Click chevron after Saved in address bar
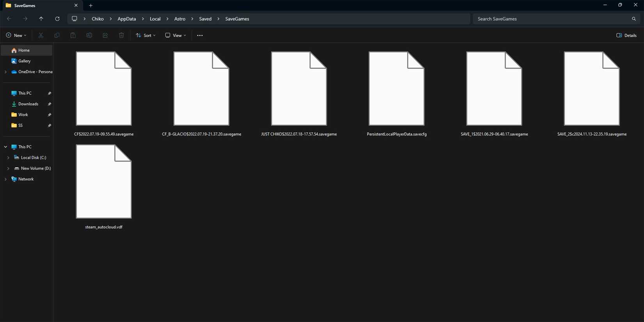 coord(218,19)
